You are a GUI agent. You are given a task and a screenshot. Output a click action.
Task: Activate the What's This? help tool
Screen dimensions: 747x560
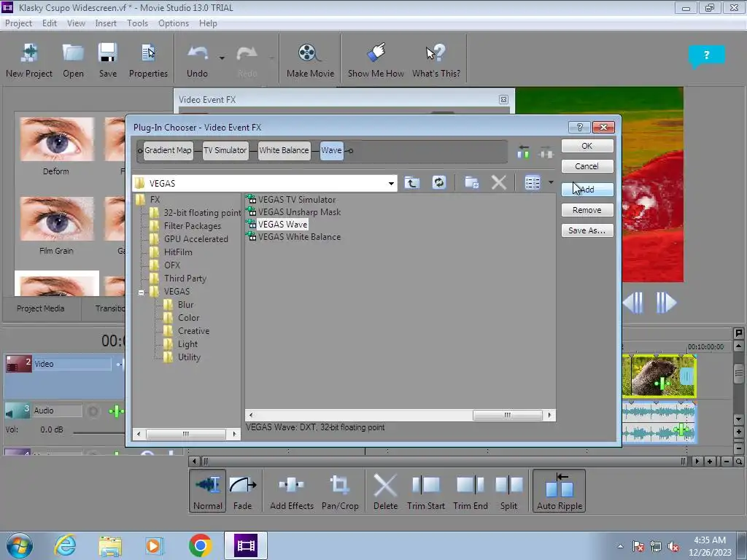tap(436, 60)
